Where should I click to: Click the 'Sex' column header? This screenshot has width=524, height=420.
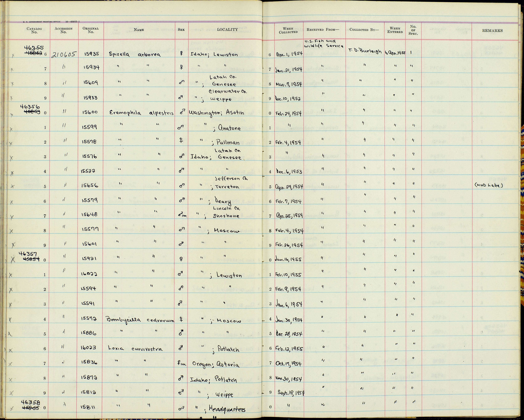[x=181, y=30]
